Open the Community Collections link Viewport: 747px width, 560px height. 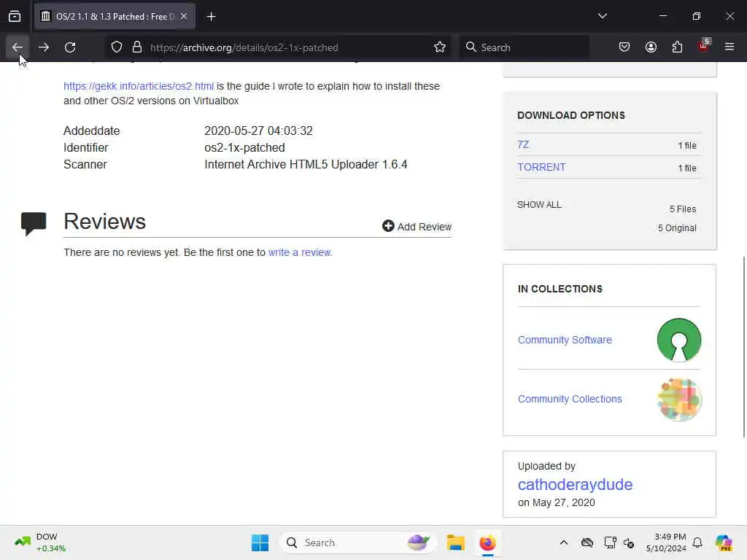point(570,399)
